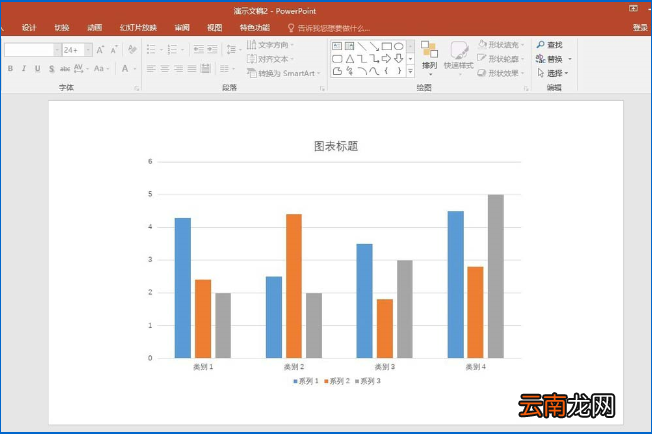Decrease font size with smaller A icon
The width and height of the screenshot is (652, 434).
(114, 50)
